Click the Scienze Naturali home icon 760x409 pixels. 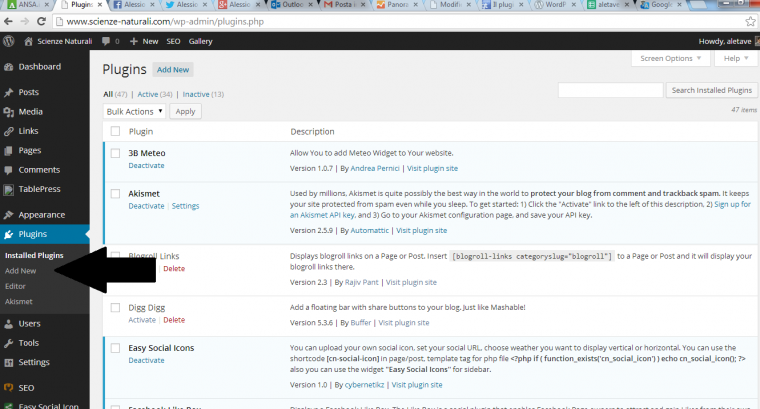coord(29,41)
